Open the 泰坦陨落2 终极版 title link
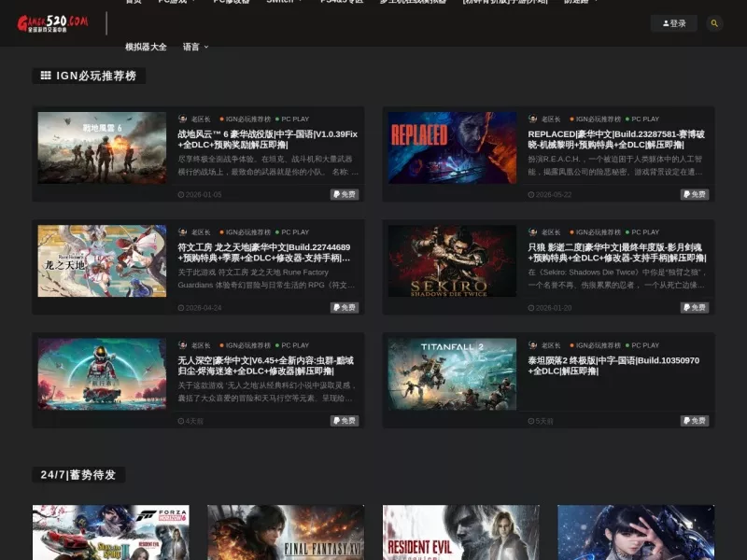This screenshot has width=747, height=560. pyautogui.click(x=613, y=365)
